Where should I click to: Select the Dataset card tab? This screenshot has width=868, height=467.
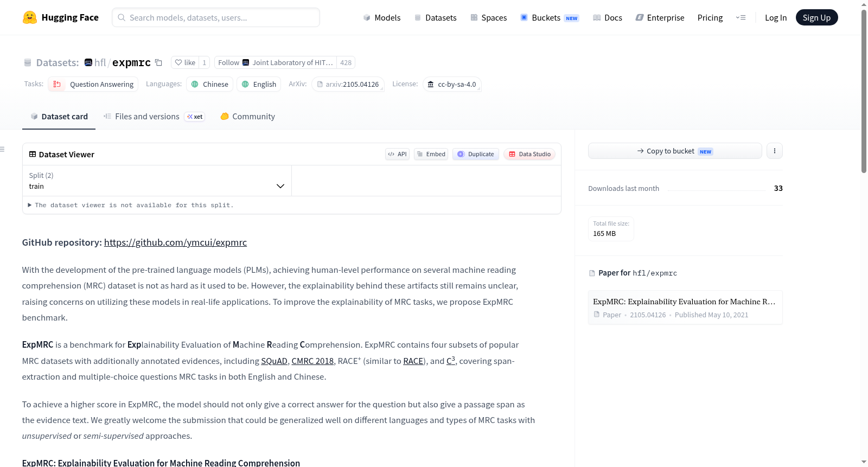pyautogui.click(x=59, y=116)
